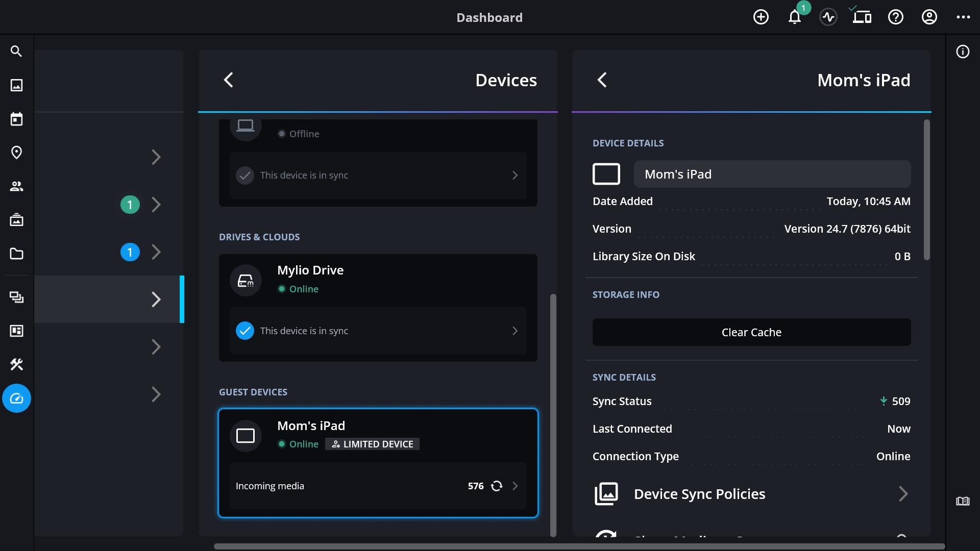Click the notifications bell icon

click(x=794, y=17)
